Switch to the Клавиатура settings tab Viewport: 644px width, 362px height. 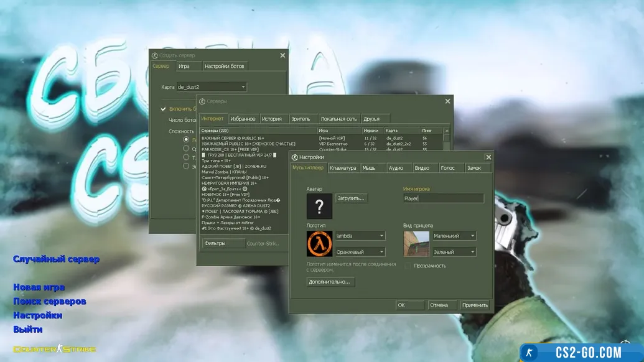tap(343, 168)
